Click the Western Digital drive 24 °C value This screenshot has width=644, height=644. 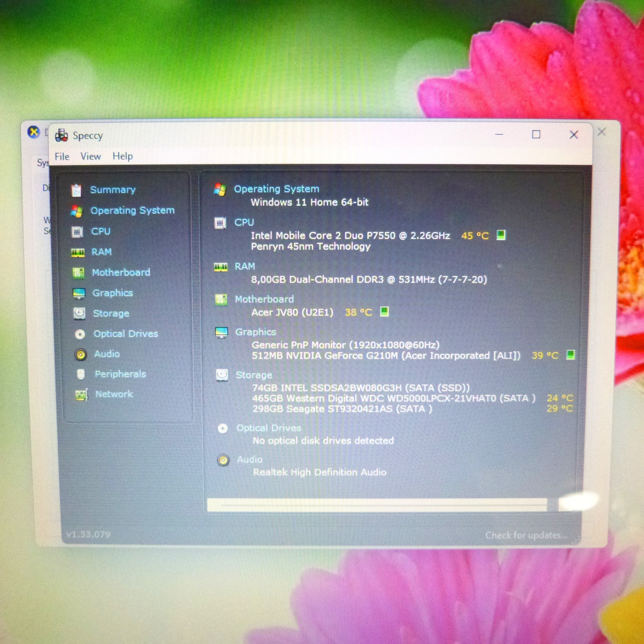[x=560, y=398]
